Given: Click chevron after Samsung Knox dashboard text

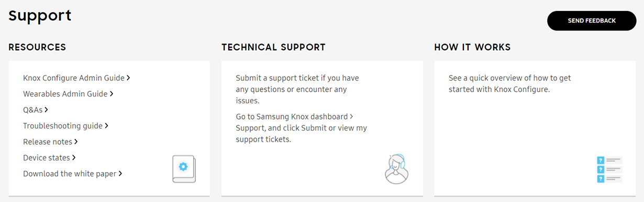Looking at the screenshot, I should coord(351,116).
